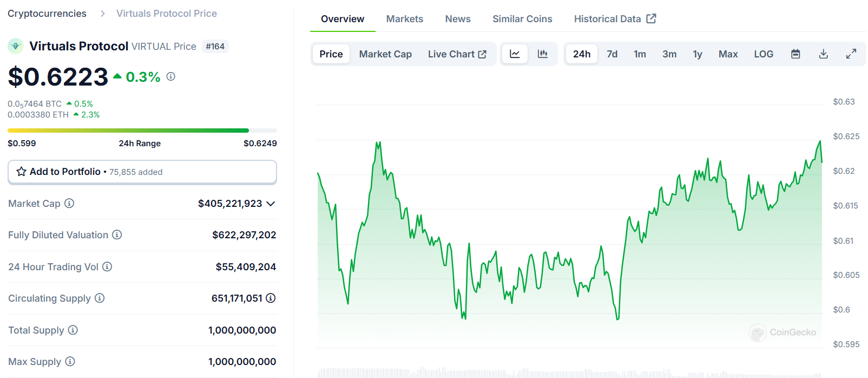Expand chart to fullscreen
Image resolution: width=868 pixels, height=378 pixels.
point(851,54)
